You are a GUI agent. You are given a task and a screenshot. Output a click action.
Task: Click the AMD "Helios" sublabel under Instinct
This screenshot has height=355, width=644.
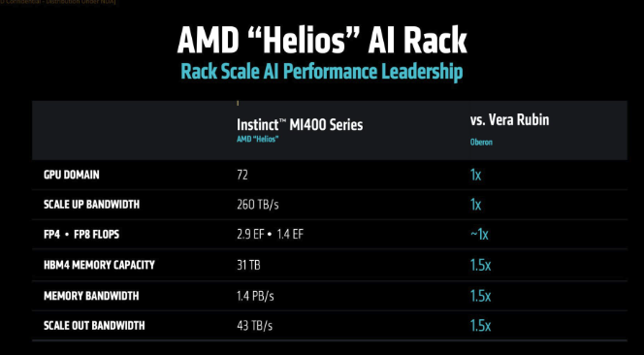(258, 139)
